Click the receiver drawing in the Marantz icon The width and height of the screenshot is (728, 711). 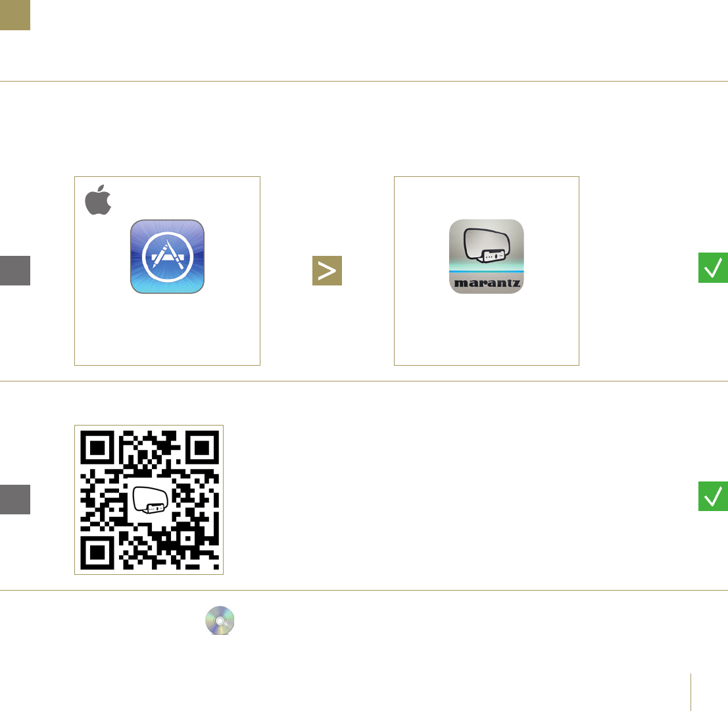[487, 246]
